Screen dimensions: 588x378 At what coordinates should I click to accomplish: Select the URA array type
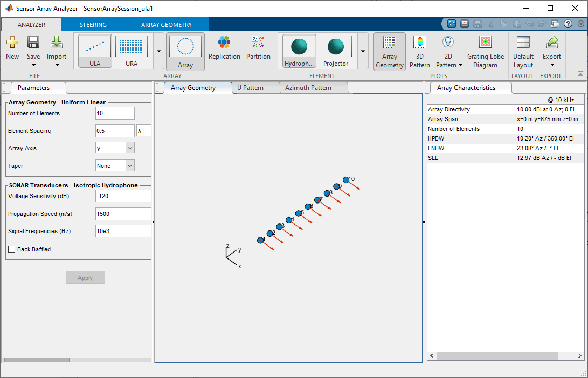(131, 51)
